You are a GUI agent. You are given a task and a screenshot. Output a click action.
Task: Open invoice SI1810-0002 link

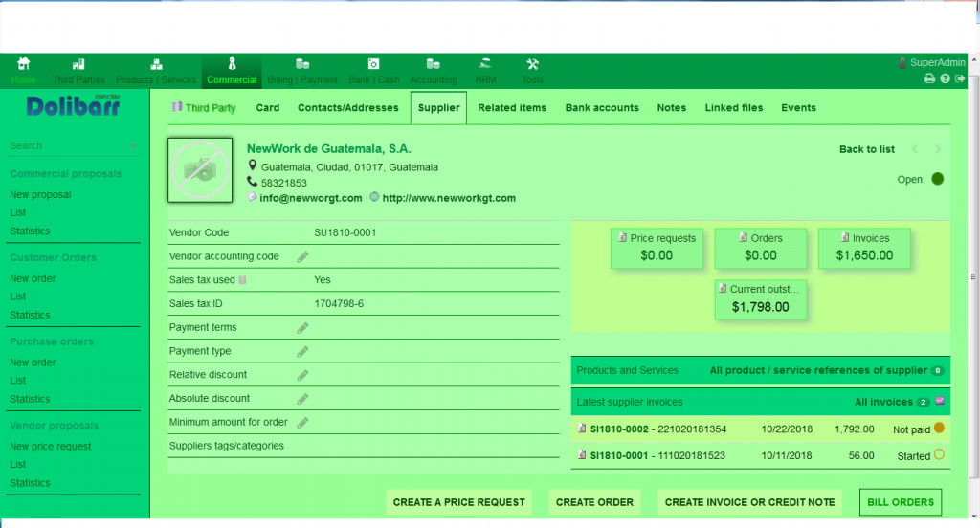tap(618, 429)
